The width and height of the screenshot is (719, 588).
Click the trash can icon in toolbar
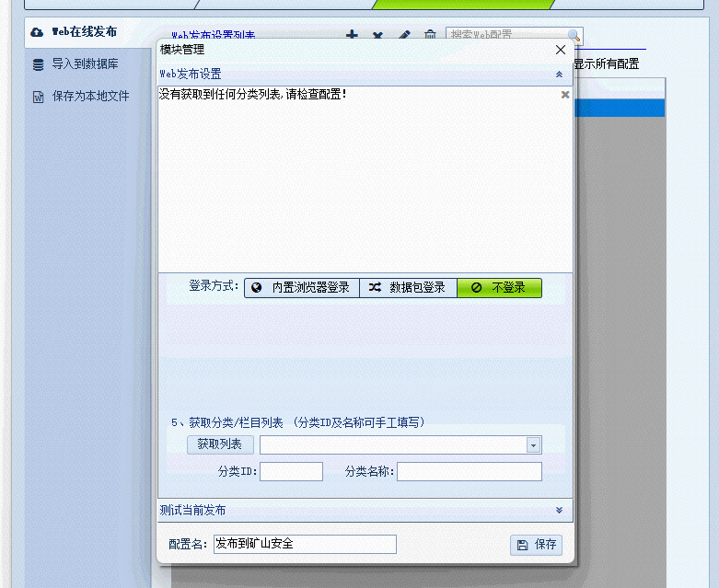430,35
